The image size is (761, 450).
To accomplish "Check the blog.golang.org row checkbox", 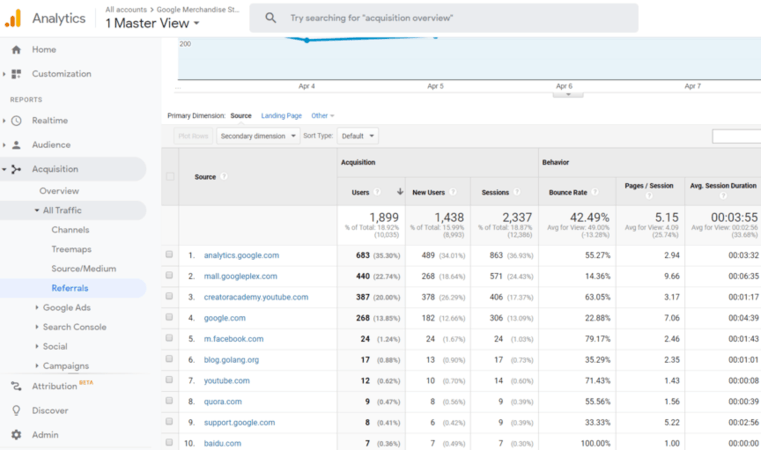I will (x=169, y=359).
